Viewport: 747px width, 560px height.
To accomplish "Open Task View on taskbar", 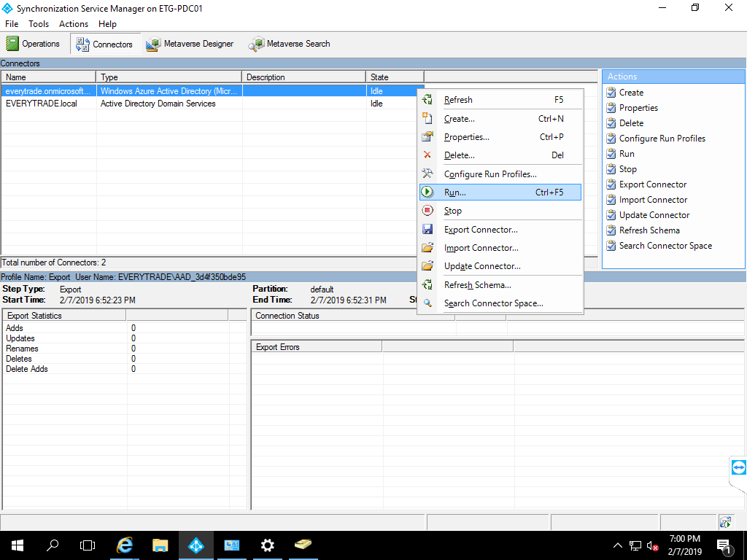I will coord(88,545).
